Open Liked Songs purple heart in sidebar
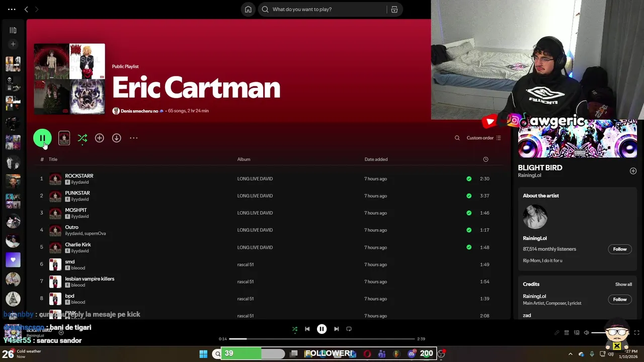 13,260
